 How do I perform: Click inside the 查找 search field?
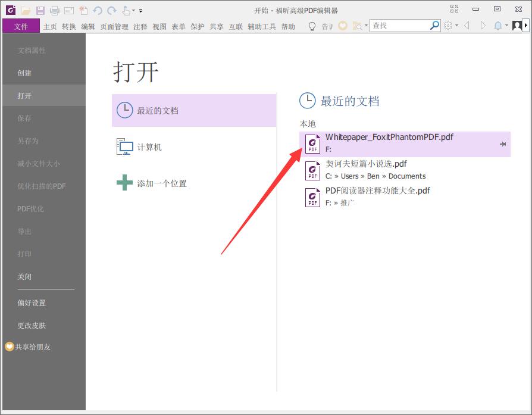(400, 26)
